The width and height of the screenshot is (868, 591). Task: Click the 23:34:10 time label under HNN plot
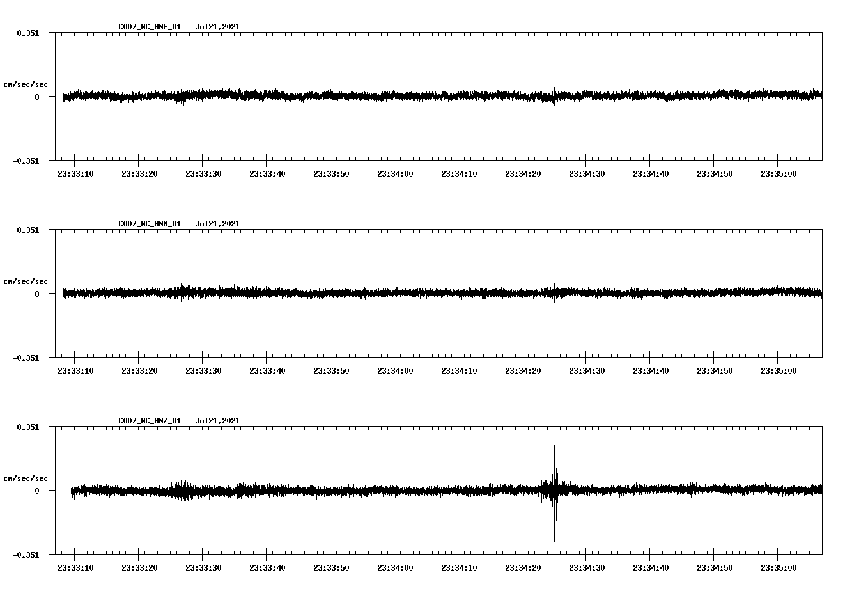point(459,371)
